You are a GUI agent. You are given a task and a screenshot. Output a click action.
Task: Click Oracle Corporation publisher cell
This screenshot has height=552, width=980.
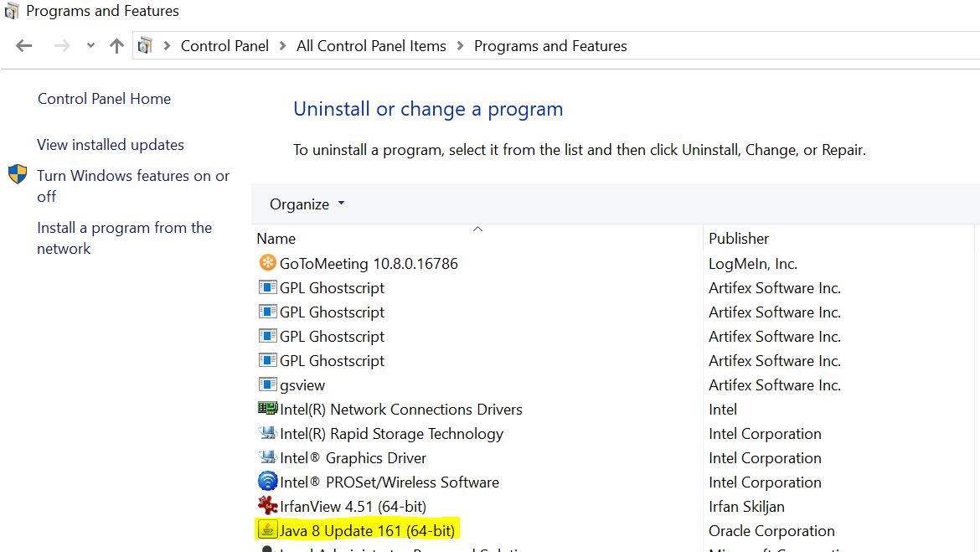772,531
